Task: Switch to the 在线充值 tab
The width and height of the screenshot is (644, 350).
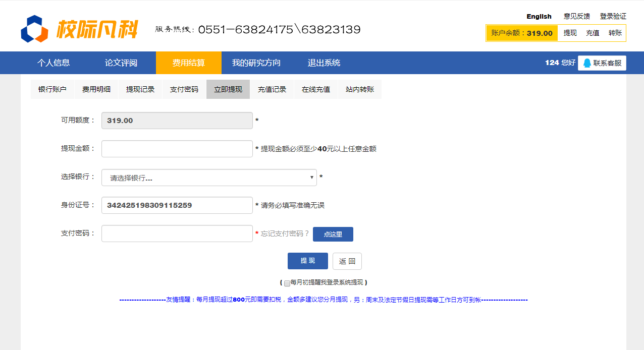Action: (316, 89)
